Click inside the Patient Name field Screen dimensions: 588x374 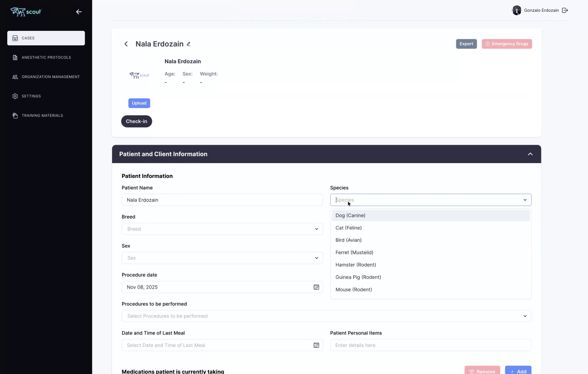point(222,200)
